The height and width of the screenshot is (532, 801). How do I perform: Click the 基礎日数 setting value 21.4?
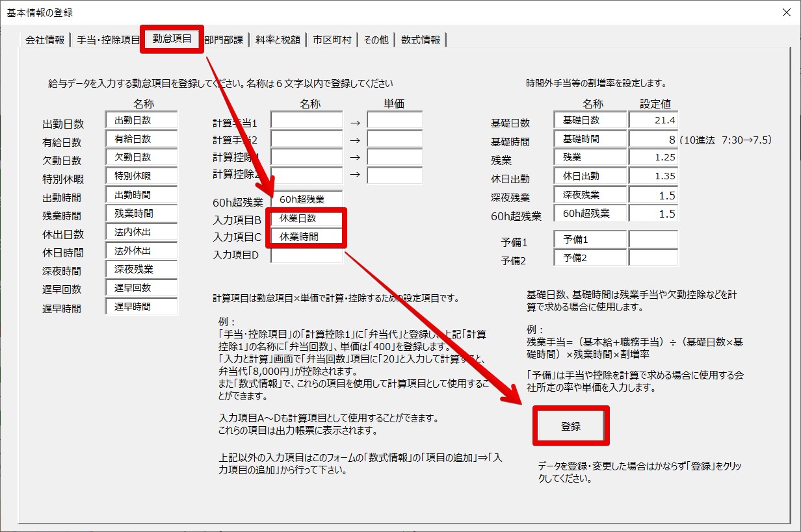point(653,120)
